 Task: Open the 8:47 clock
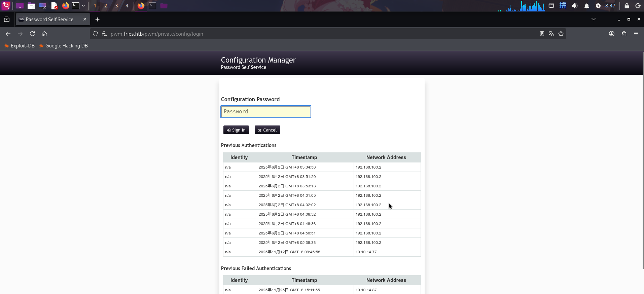click(610, 6)
